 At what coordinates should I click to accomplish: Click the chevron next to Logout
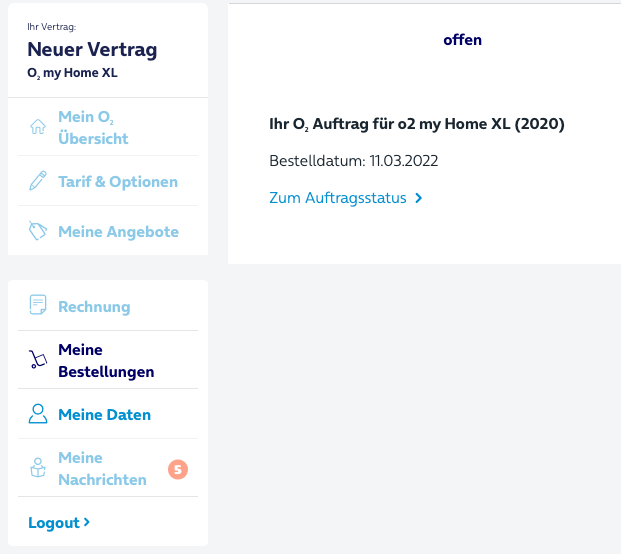pos(87,522)
